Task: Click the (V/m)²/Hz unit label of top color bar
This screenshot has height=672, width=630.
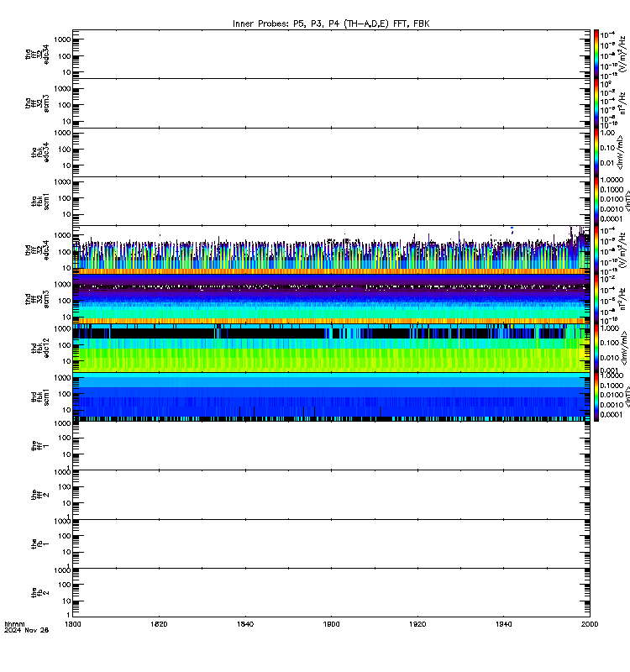Action: point(623,54)
